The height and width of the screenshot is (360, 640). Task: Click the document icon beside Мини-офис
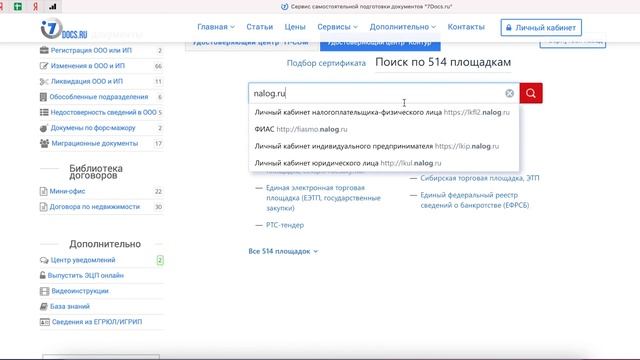pyautogui.click(x=43, y=191)
